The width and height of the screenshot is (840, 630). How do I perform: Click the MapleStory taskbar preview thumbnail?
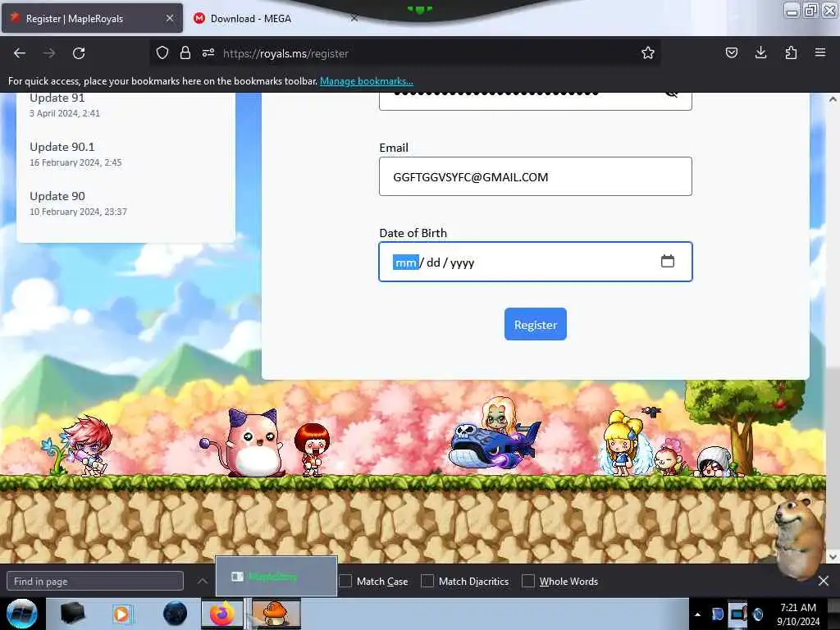[x=276, y=576]
